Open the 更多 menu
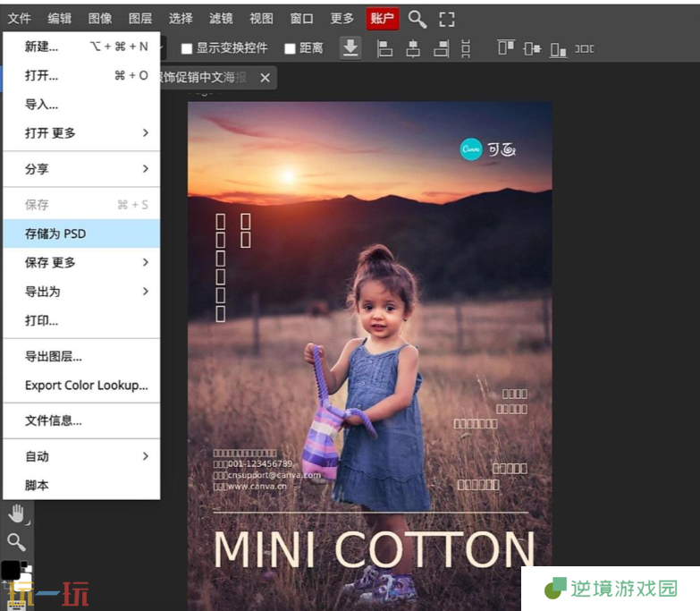This screenshot has width=700, height=611. (342, 19)
